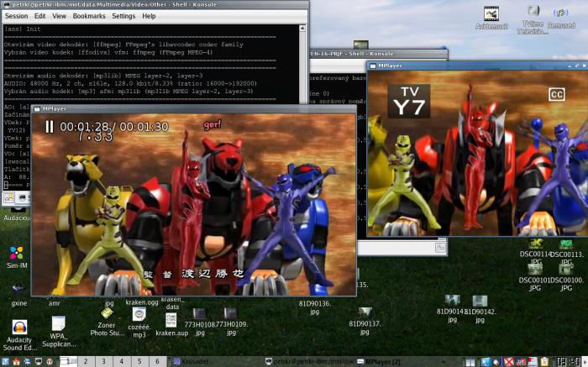Click the clock in the system tray

(x=569, y=361)
